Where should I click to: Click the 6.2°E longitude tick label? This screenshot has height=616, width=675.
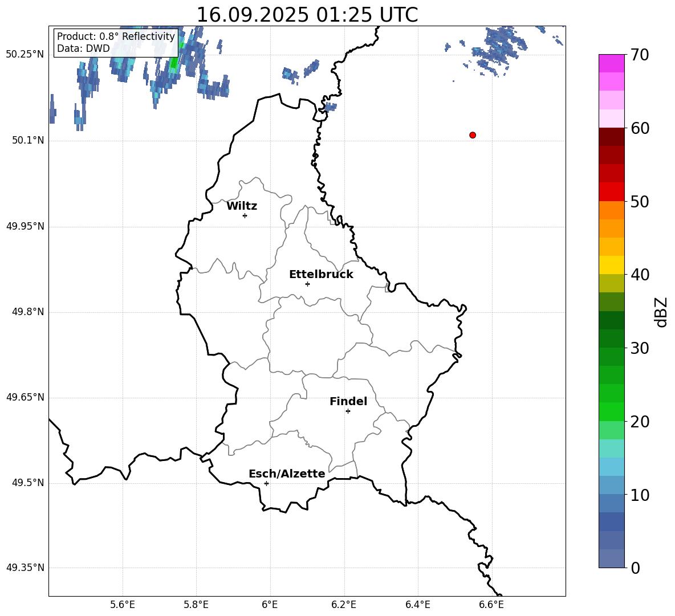click(x=344, y=604)
